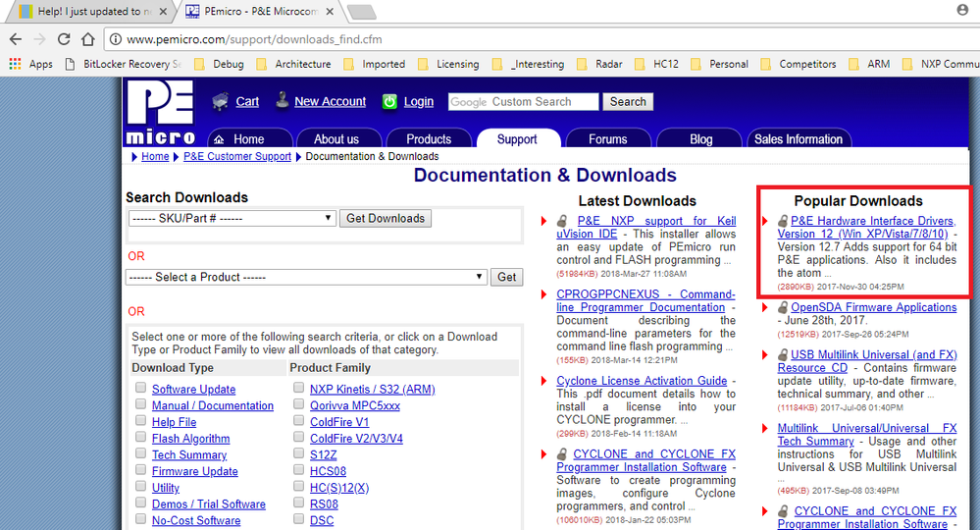The width and height of the screenshot is (980, 530).
Task: Check the Flash Algorithm checkbox
Action: tap(140, 438)
